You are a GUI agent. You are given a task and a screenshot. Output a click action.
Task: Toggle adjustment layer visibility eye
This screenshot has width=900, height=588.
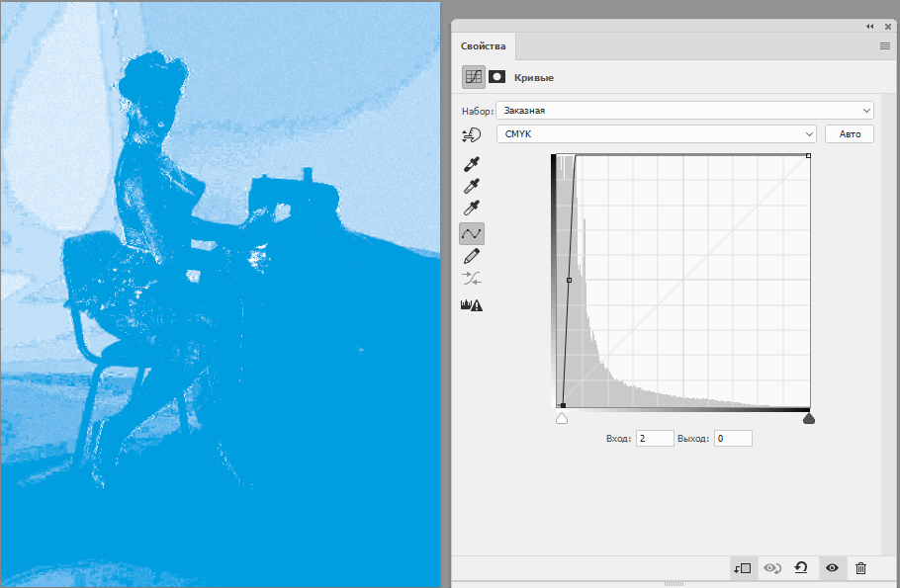click(832, 568)
